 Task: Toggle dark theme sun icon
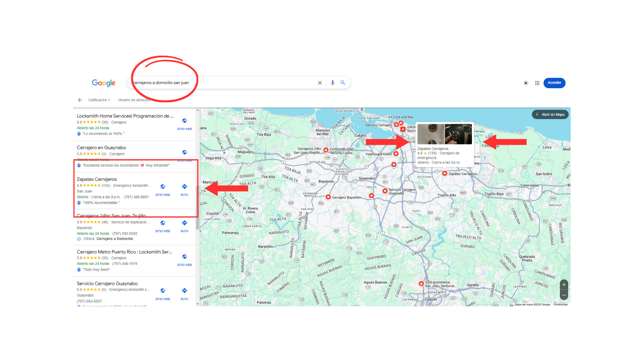(526, 83)
